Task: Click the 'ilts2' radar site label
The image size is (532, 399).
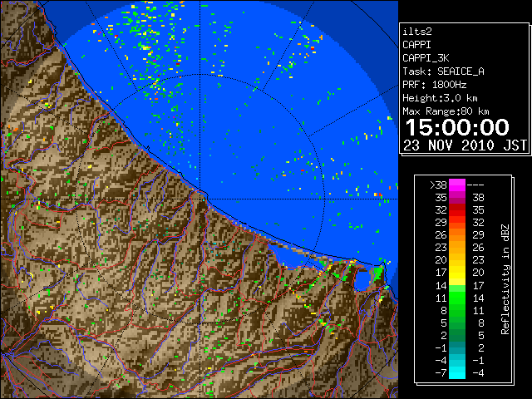Action: coord(417,32)
